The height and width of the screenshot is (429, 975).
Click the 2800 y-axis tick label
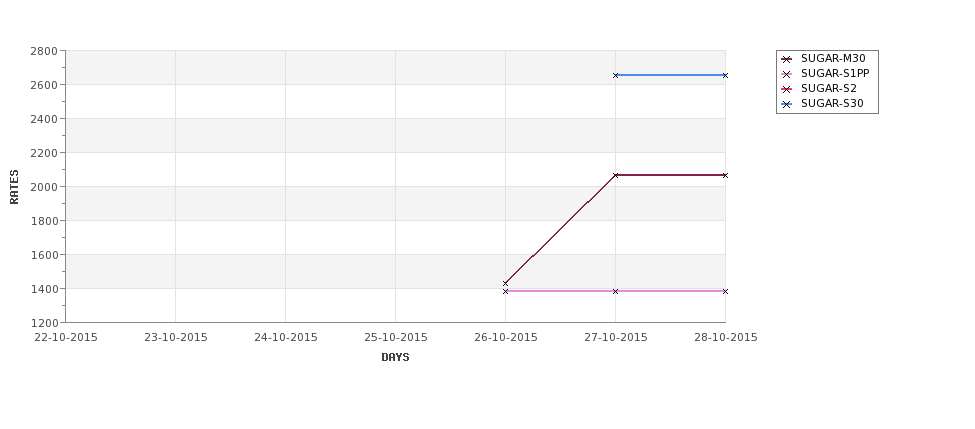click(x=44, y=51)
